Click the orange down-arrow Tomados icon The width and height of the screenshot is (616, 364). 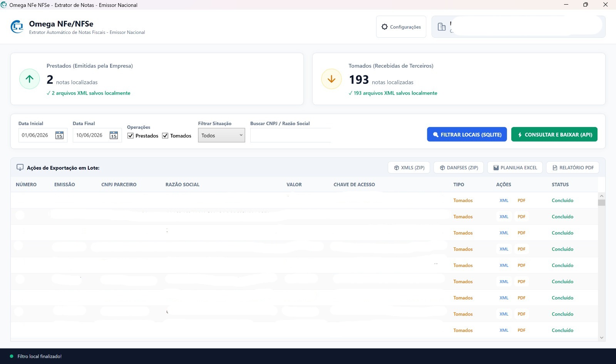(331, 79)
